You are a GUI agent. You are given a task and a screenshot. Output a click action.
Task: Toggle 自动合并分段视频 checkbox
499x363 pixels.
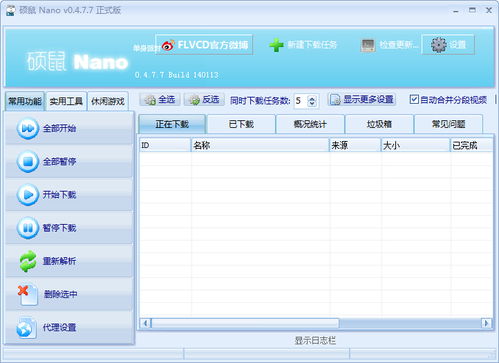[x=414, y=99]
